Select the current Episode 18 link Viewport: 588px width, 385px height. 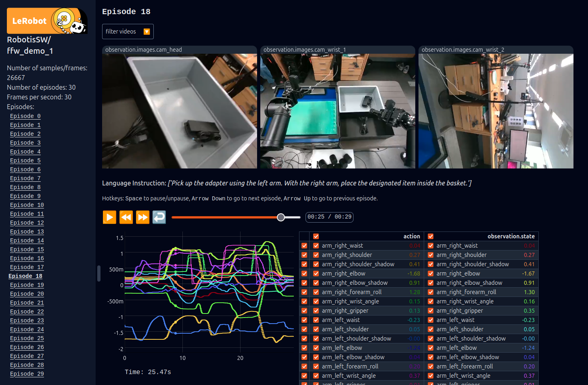(25, 276)
